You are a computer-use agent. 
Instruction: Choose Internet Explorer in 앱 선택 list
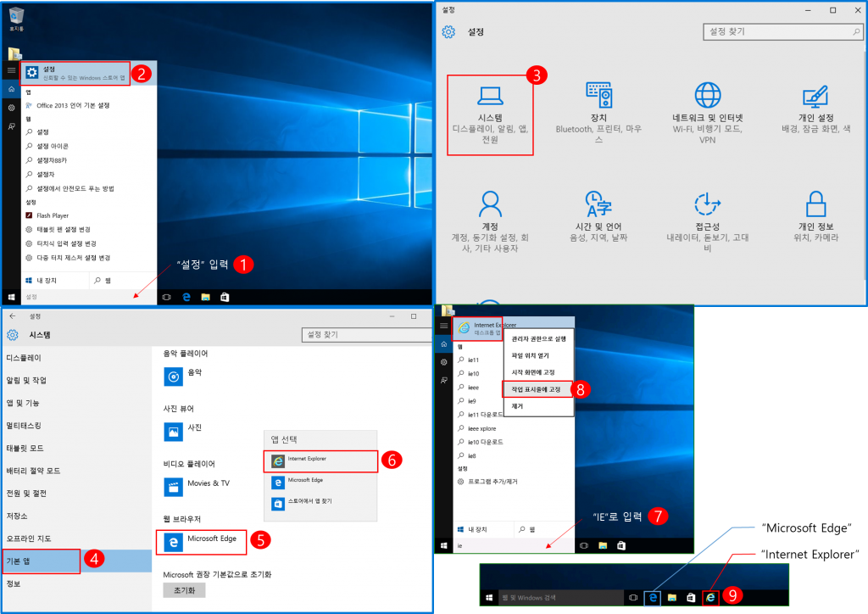[320, 460]
